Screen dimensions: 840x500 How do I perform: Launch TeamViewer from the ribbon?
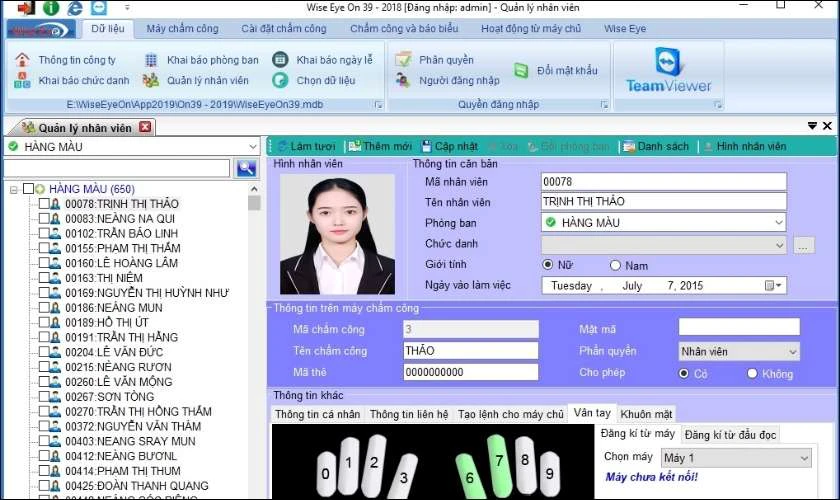click(667, 70)
